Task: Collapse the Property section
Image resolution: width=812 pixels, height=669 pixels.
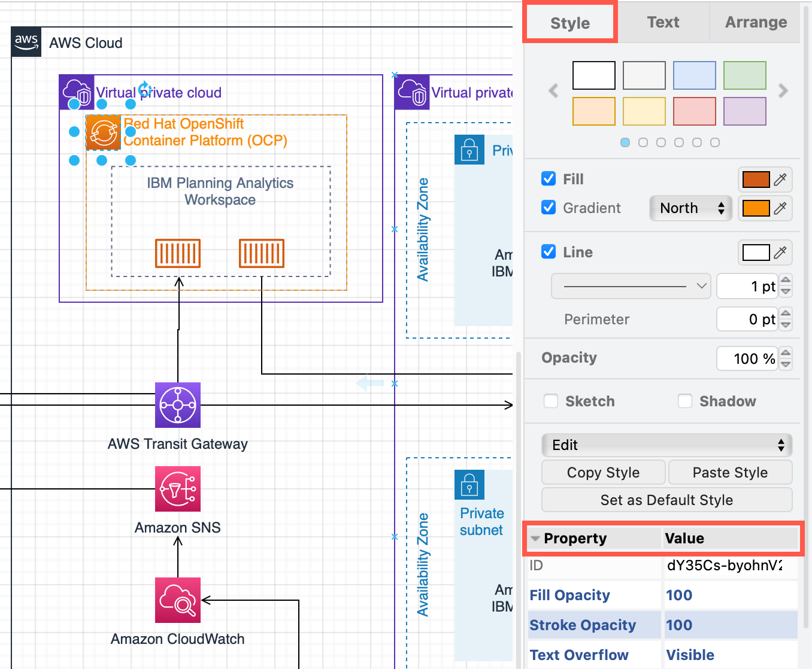Action: pos(535,539)
